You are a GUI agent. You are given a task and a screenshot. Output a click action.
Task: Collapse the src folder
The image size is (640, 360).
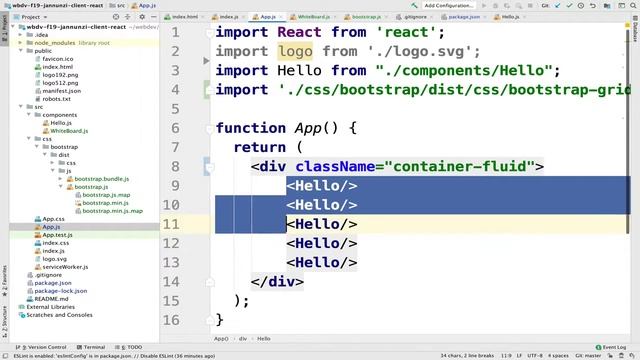21,107
